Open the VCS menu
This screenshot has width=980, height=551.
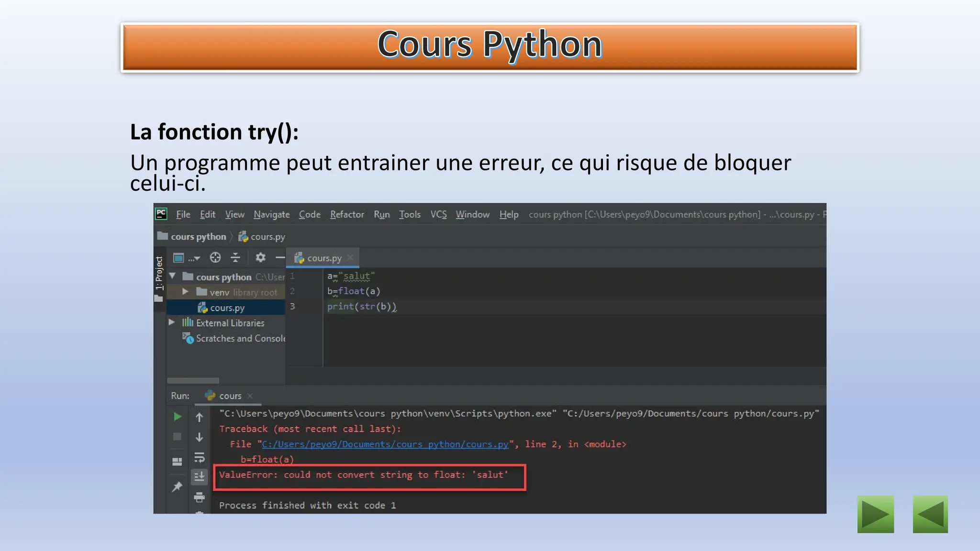pos(438,214)
